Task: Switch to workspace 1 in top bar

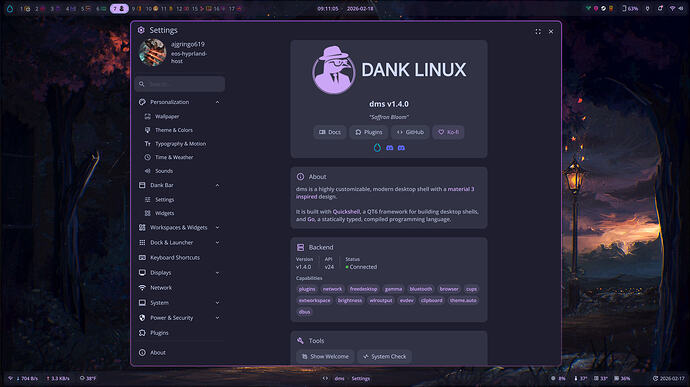Action: click(x=25, y=8)
